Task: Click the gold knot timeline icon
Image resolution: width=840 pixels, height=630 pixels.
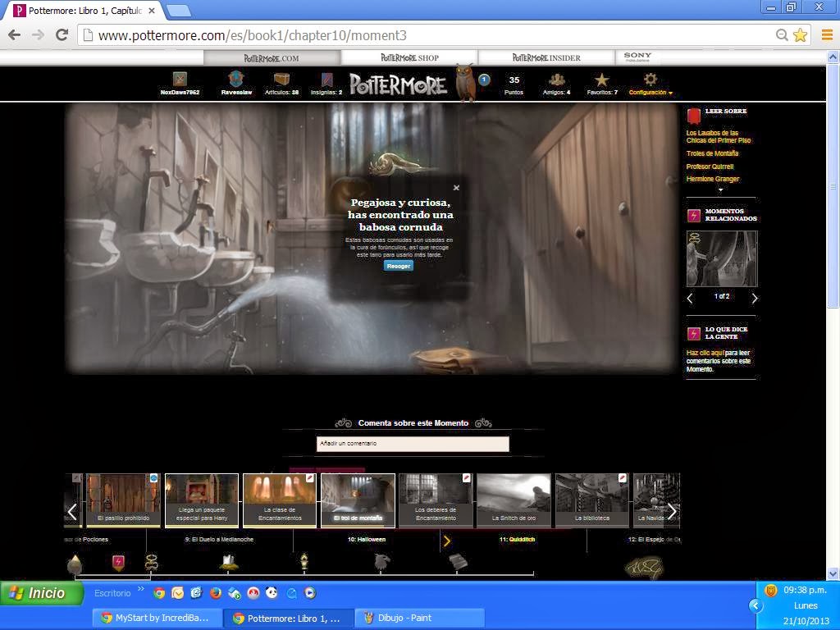Action: (x=152, y=563)
